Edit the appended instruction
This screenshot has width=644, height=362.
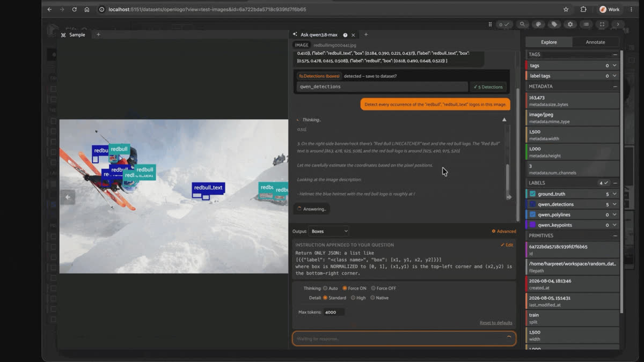pos(507,245)
